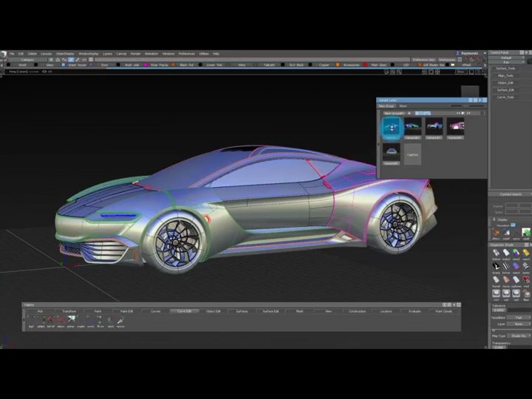Select first sphere icon in bottom Diagnostic Shade row
The height and width of the screenshot is (399, 532).
point(496,293)
